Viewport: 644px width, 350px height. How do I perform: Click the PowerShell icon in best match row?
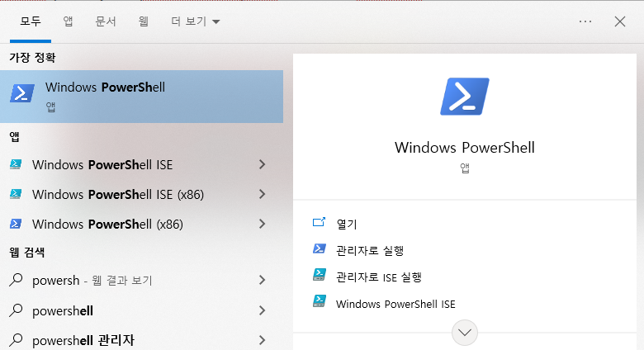pos(22,93)
